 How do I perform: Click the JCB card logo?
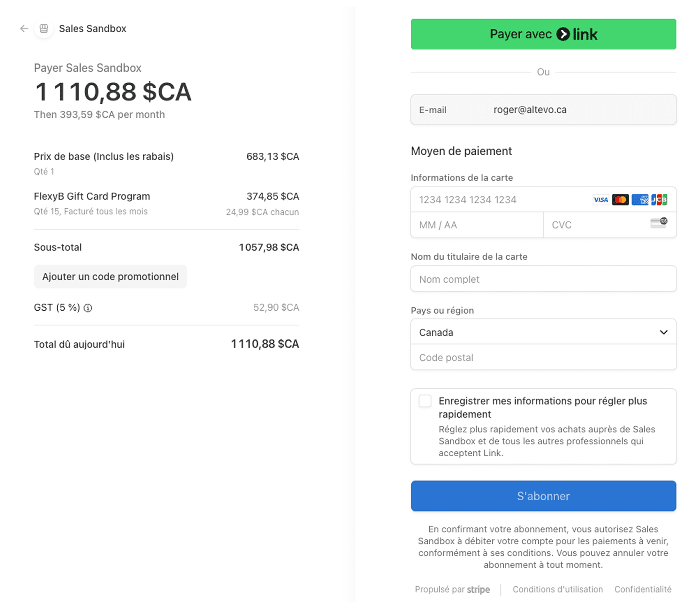(x=659, y=200)
